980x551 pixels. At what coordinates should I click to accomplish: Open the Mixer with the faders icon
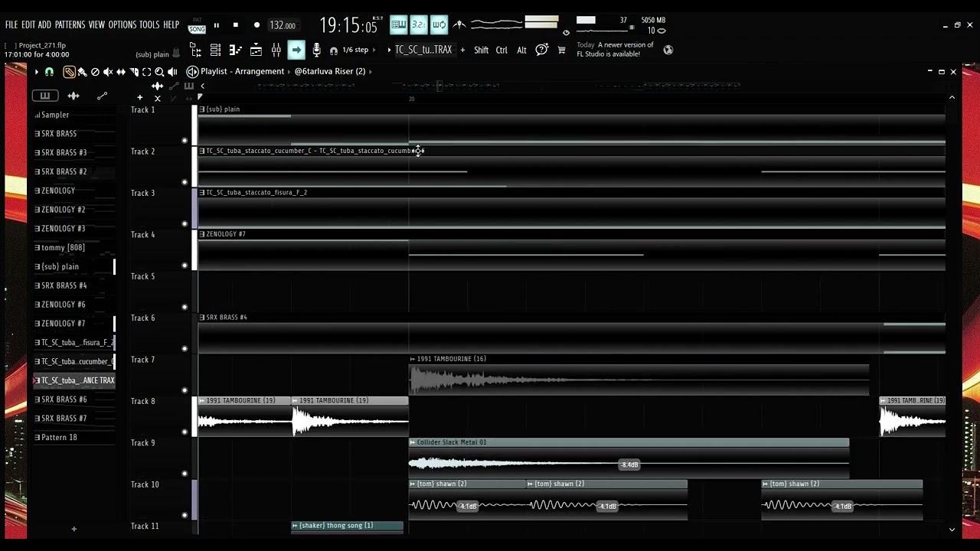coord(276,50)
